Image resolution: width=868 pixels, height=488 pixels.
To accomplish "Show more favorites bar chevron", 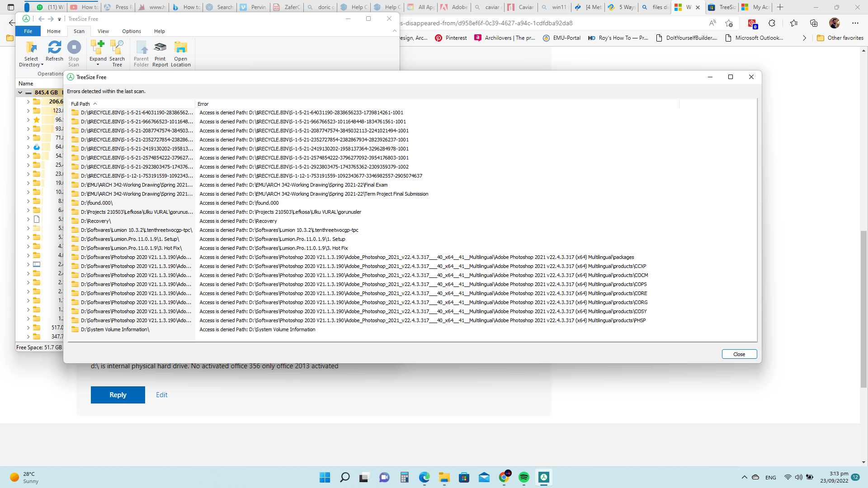I will (804, 38).
